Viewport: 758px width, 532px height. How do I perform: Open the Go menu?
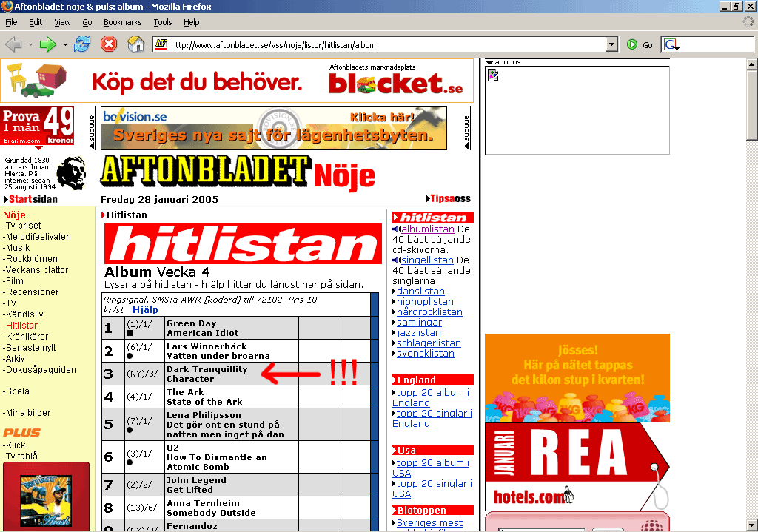pos(87,22)
